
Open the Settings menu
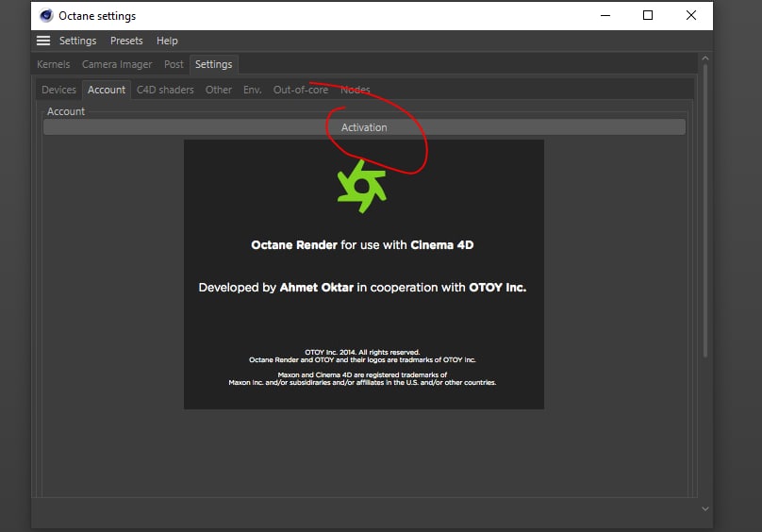(77, 41)
